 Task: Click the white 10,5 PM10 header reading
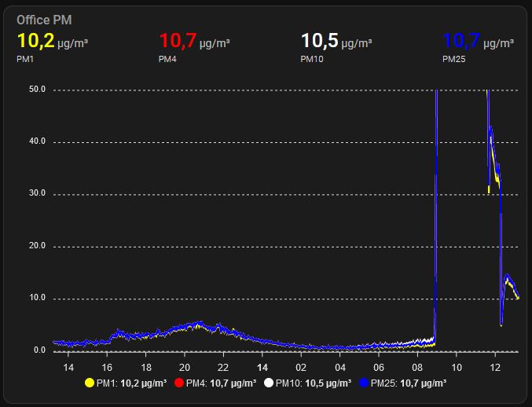click(320, 41)
